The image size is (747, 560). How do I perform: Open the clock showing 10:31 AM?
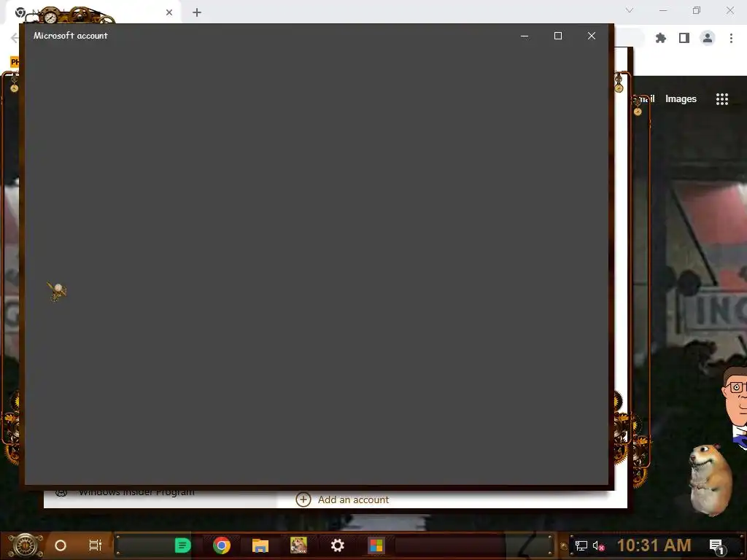[x=654, y=545]
